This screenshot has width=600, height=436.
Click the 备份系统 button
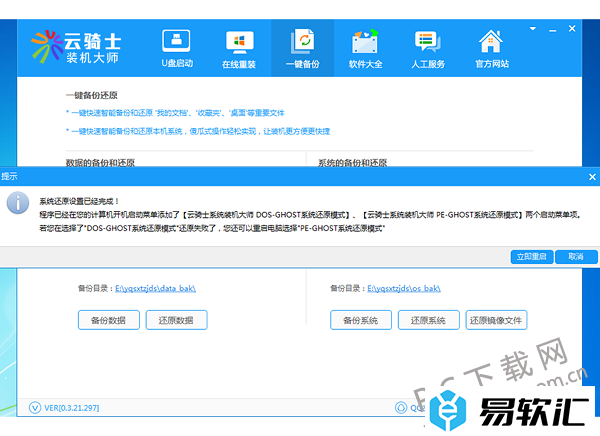pos(361,320)
